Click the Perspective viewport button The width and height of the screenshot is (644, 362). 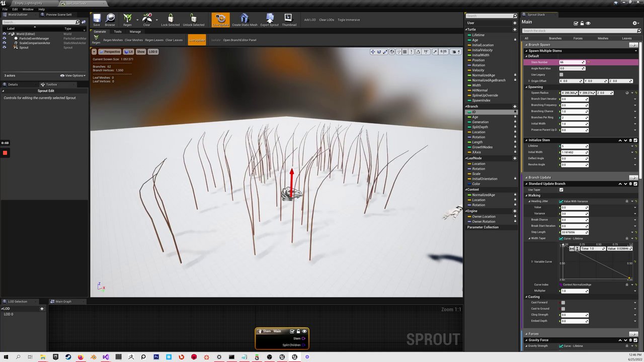(x=110, y=52)
